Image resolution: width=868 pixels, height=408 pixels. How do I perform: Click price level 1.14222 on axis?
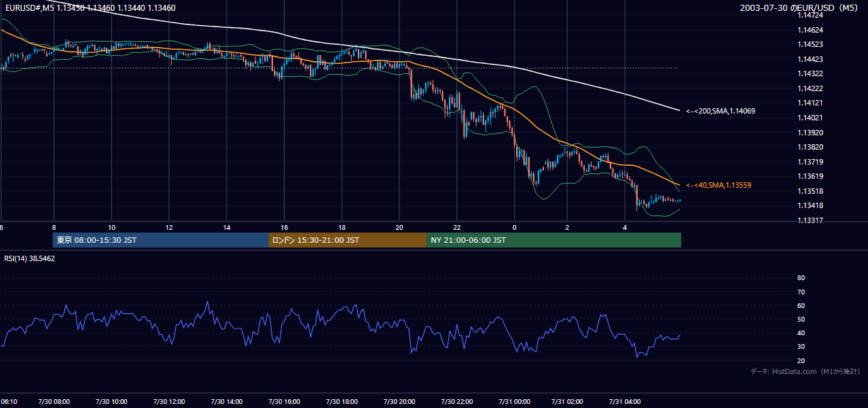click(810, 88)
